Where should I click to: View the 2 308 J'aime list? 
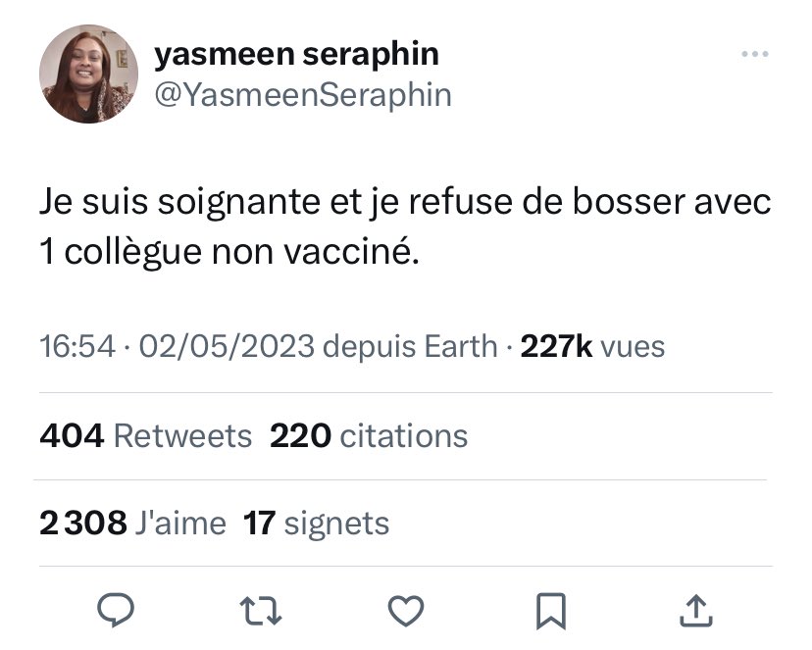132,523
